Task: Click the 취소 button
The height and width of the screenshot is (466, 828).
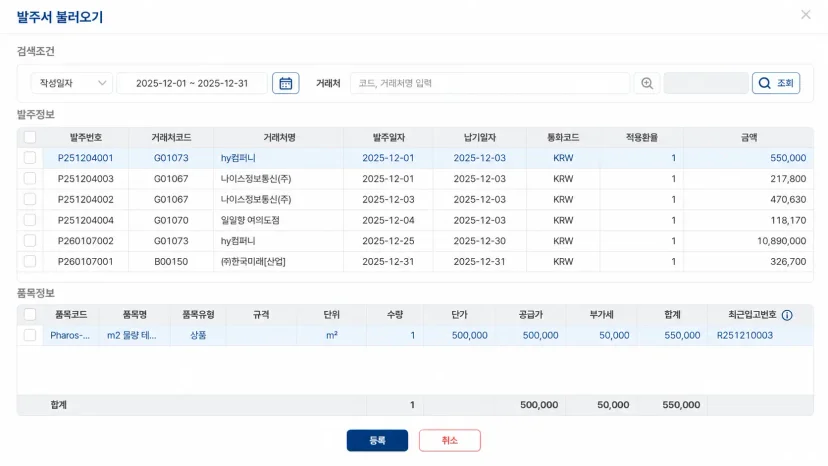Action: (x=450, y=441)
